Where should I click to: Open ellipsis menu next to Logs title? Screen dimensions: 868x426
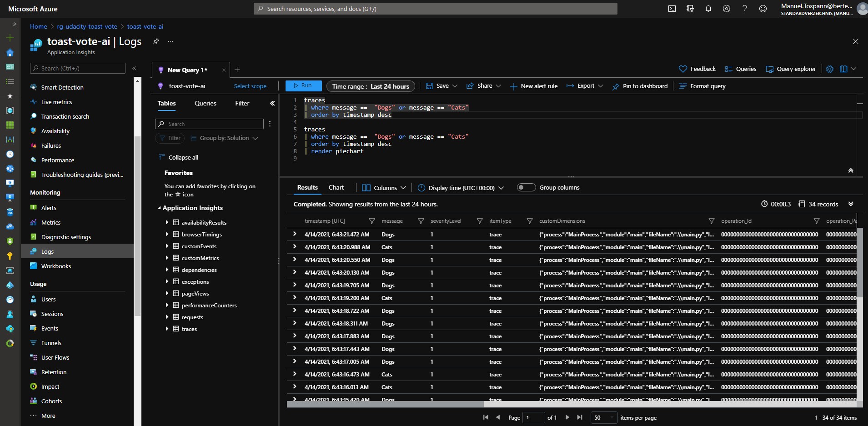[171, 41]
